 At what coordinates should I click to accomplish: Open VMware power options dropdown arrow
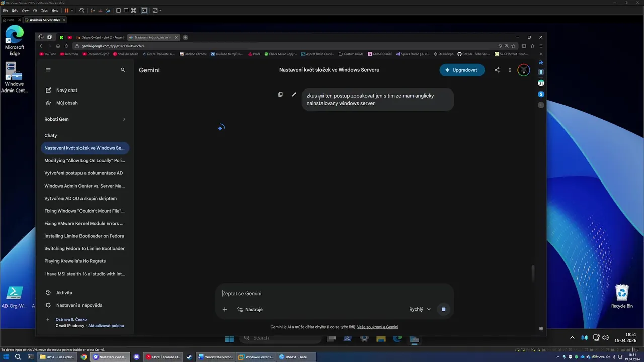[x=72, y=10]
